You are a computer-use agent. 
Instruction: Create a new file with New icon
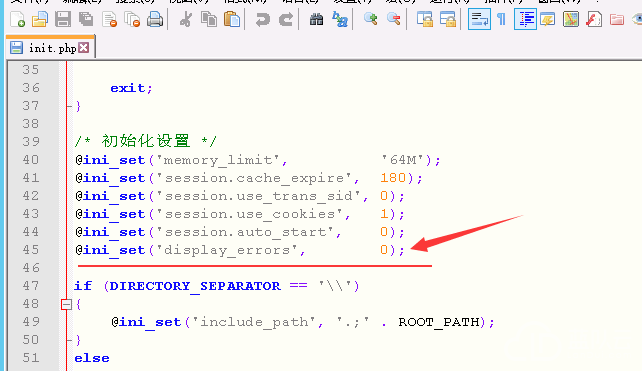(x=17, y=19)
